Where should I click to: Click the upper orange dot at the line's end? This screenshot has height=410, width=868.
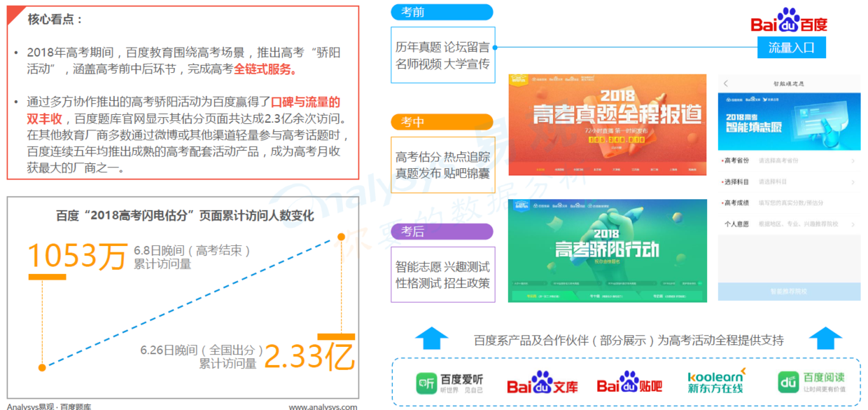coord(342,237)
